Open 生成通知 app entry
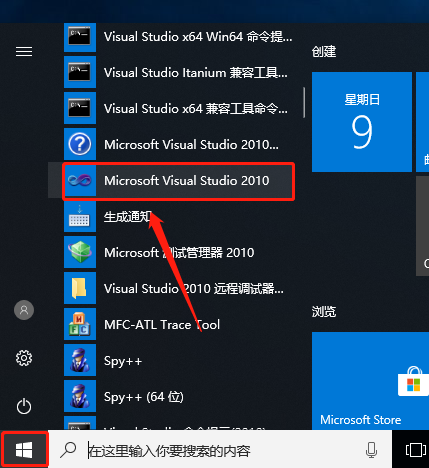 click(x=179, y=216)
